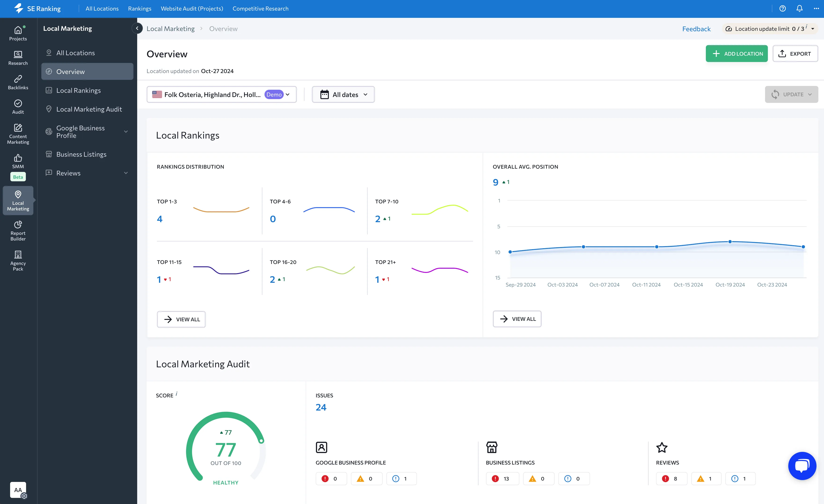Open the three-dot more menu

(x=816, y=9)
